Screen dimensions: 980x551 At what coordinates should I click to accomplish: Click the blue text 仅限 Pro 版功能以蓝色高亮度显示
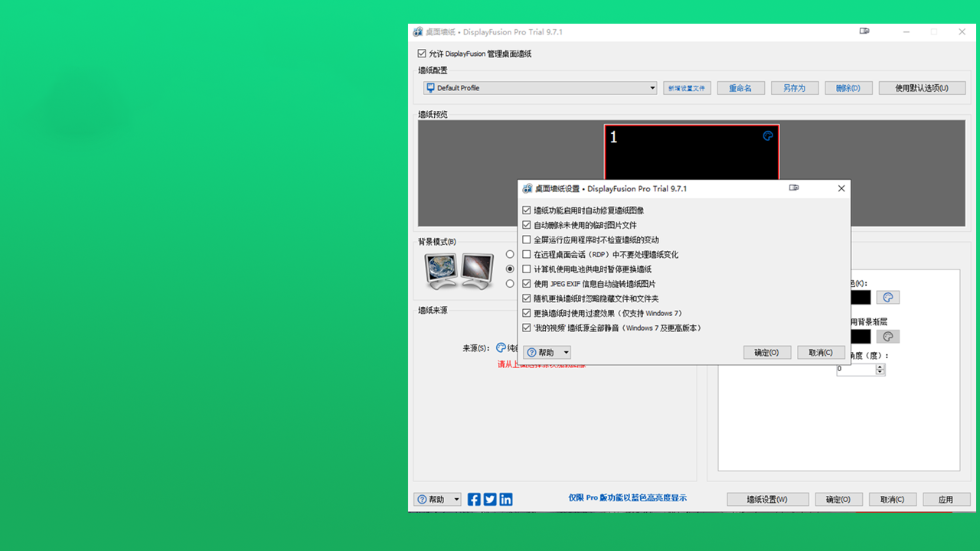point(627,497)
